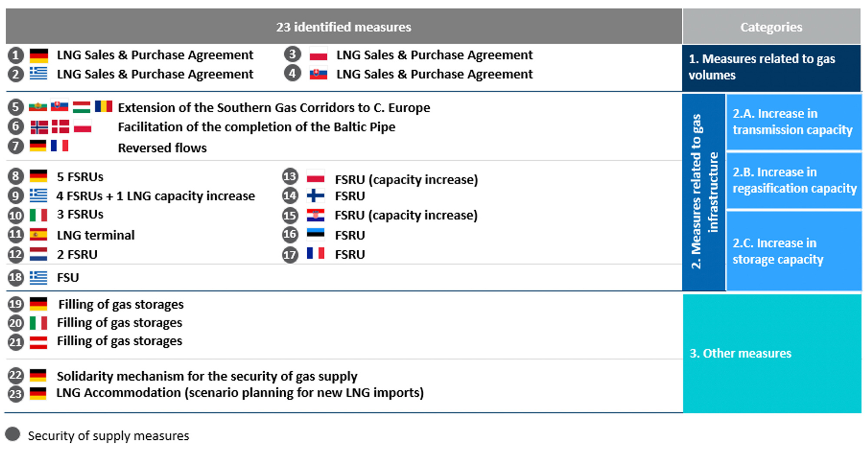Image resolution: width=868 pixels, height=451 pixels.
Task: Click the Romanian flag in Southern Gas Corridors row
Action: click(x=103, y=107)
